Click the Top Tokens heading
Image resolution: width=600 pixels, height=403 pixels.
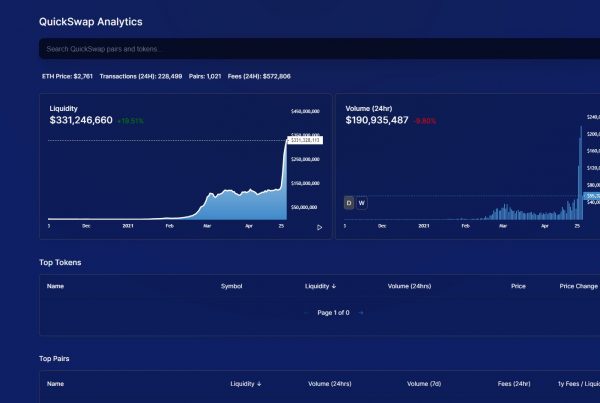click(60, 263)
